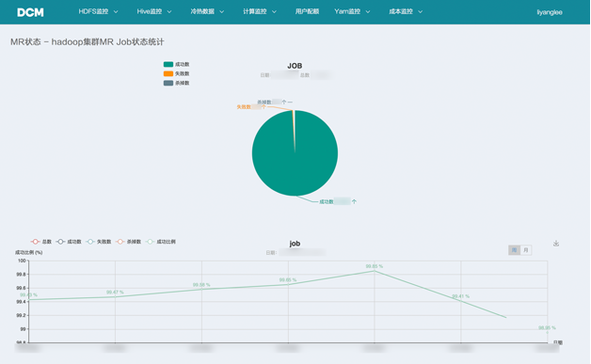Viewport: 591px width, 364px height.
Task: Click the 99.2 y-axis value
Action: pos(21,315)
